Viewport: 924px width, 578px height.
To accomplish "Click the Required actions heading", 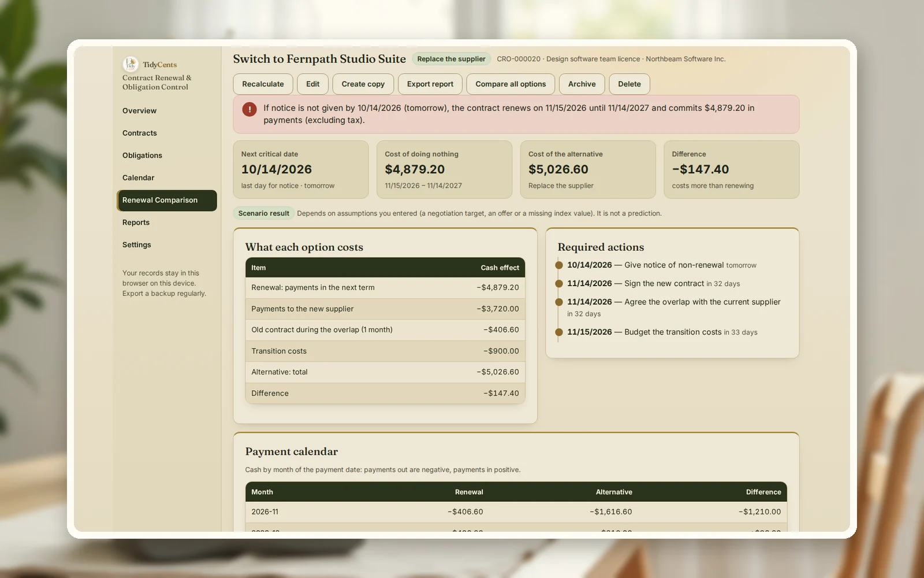I will click(x=601, y=247).
